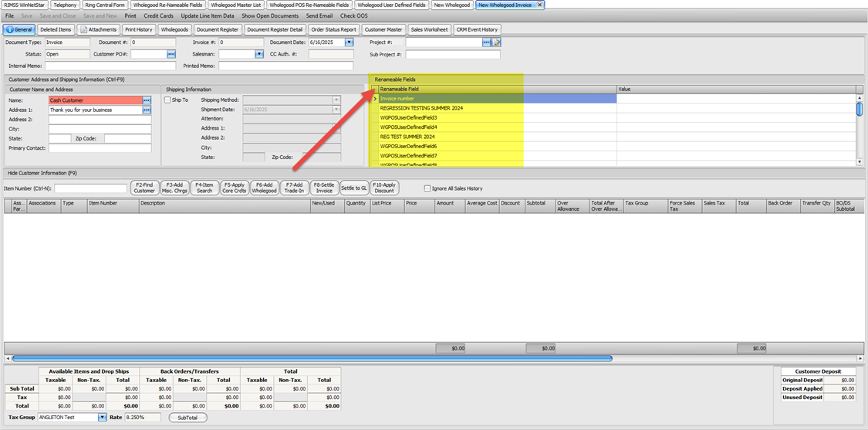Screen dimensions: 868x430
Task: Select Update Line Item Data menu
Action: pyautogui.click(x=208, y=16)
